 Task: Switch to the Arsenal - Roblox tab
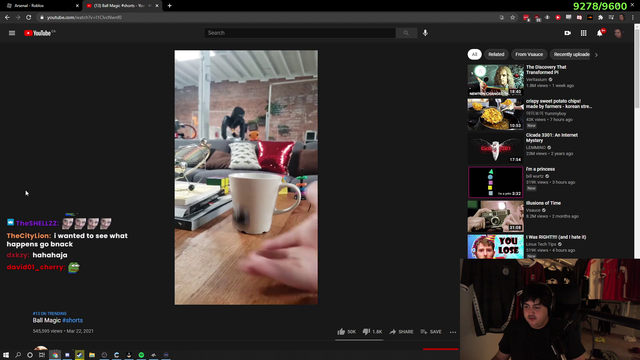tap(41, 6)
